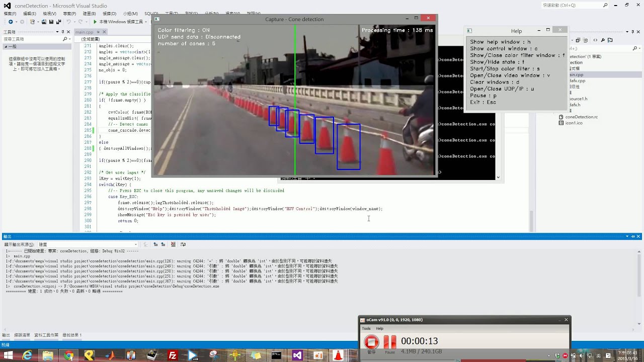Pause the oCam recording

(x=390, y=342)
